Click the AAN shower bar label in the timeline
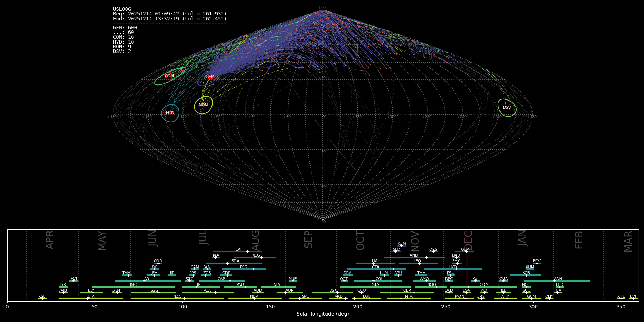This screenshot has height=322, width=644. click(558, 279)
